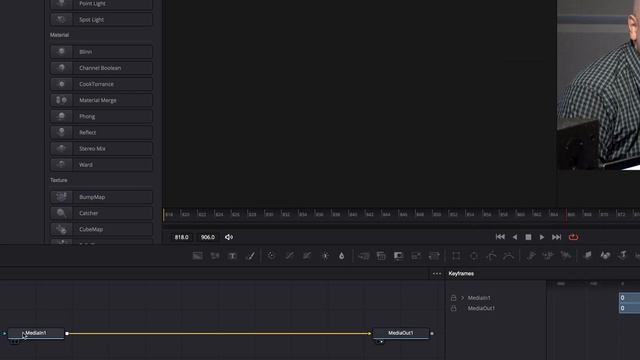Select the Catcher texture tool
640x360 pixels.
coord(101,213)
